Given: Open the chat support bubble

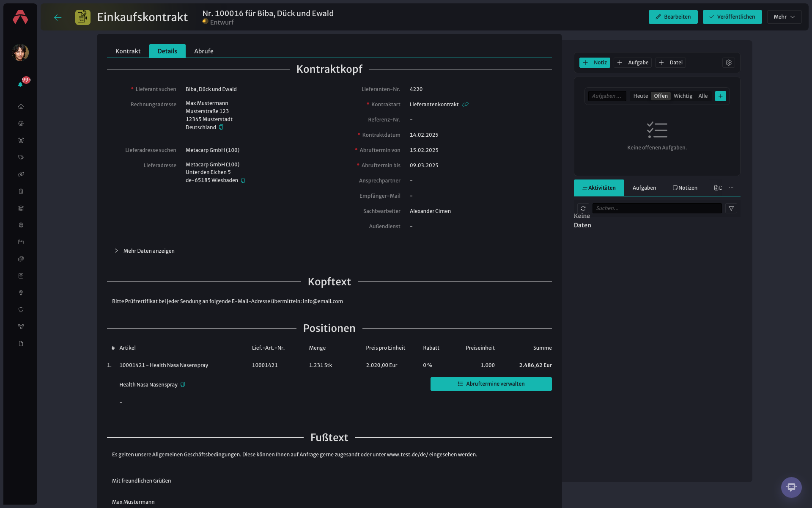Looking at the screenshot, I should (x=791, y=487).
